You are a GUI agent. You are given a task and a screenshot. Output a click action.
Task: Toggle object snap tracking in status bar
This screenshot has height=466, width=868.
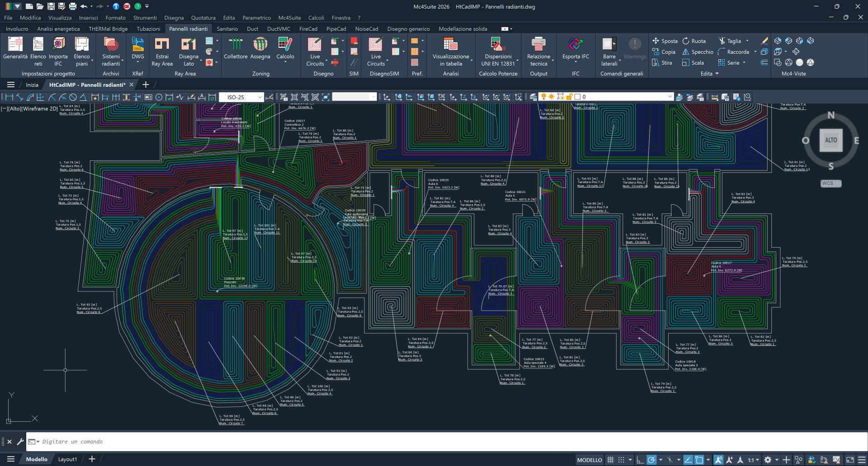(688, 460)
